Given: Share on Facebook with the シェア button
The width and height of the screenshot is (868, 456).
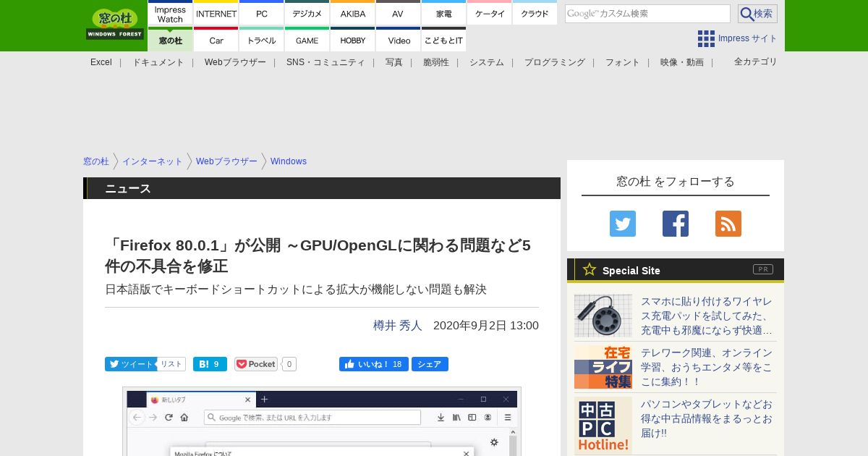Looking at the screenshot, I should [430, 364].
